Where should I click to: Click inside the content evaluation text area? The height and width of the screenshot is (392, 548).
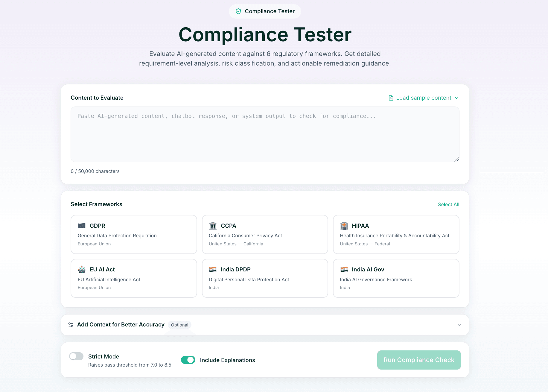tap(264, 135)
